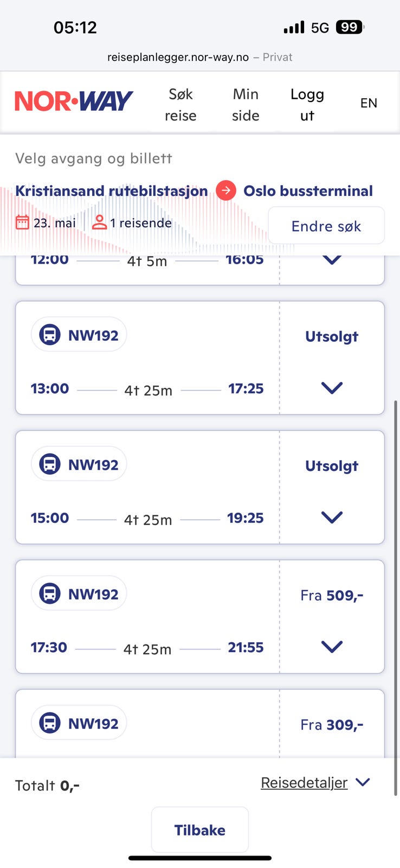400x868 pixels.
Task: Tap the calendar icon by 23. mai
Action: point(22,222)
